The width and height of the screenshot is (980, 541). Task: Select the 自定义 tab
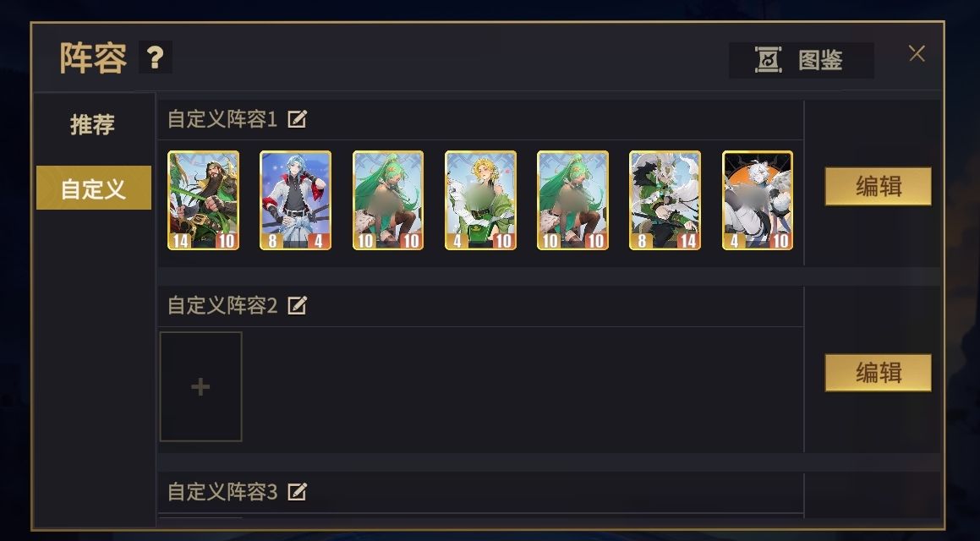(94, 188)
